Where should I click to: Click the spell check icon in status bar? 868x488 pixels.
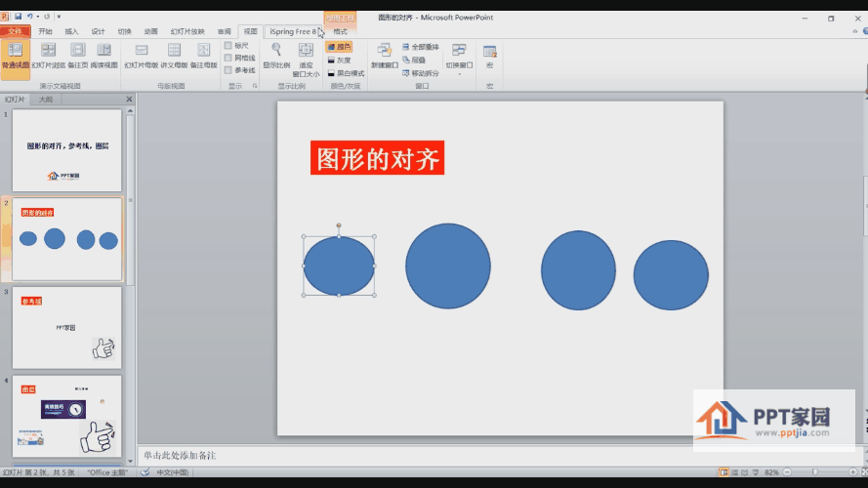[145, 472]
